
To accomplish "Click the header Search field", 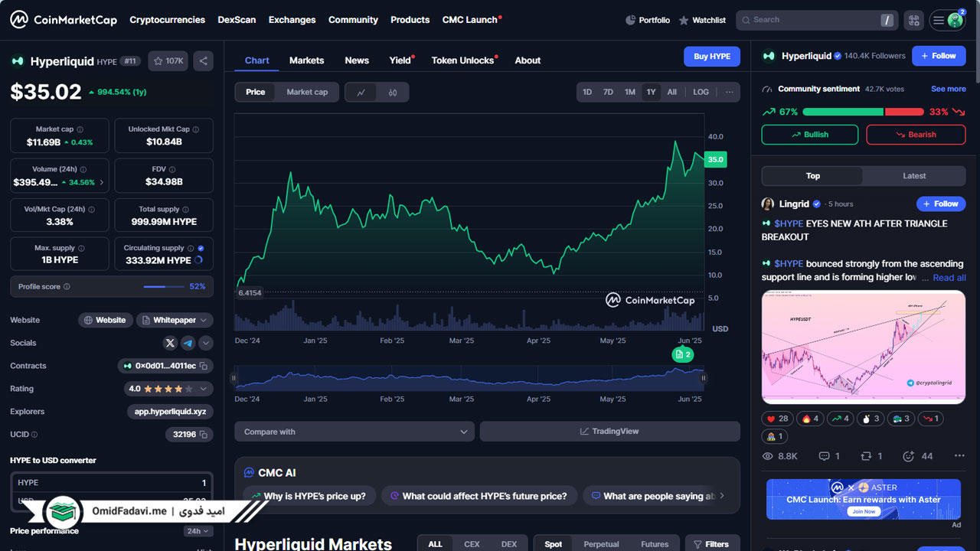I will (817, 21).
